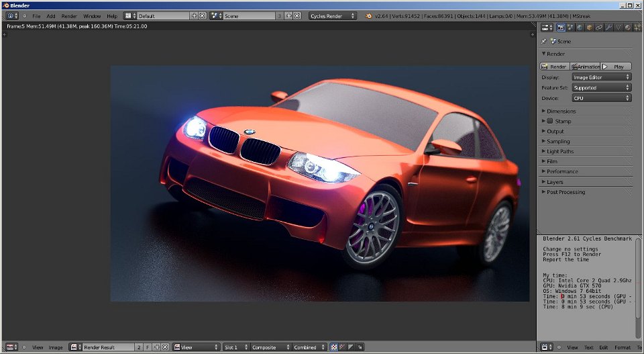Add a new screen layout
The image size is (644, 354).
pyautogui.click(x=195, y=15)
